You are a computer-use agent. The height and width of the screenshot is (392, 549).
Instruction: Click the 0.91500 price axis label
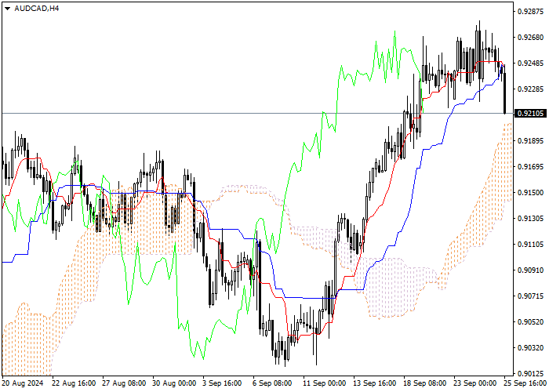531,193
